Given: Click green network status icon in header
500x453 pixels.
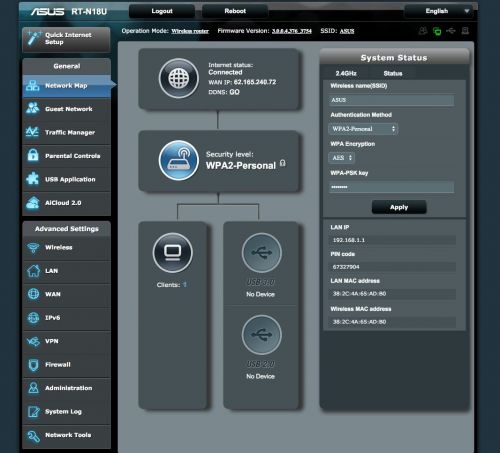Looking at the screenshot, I should 437,31.
